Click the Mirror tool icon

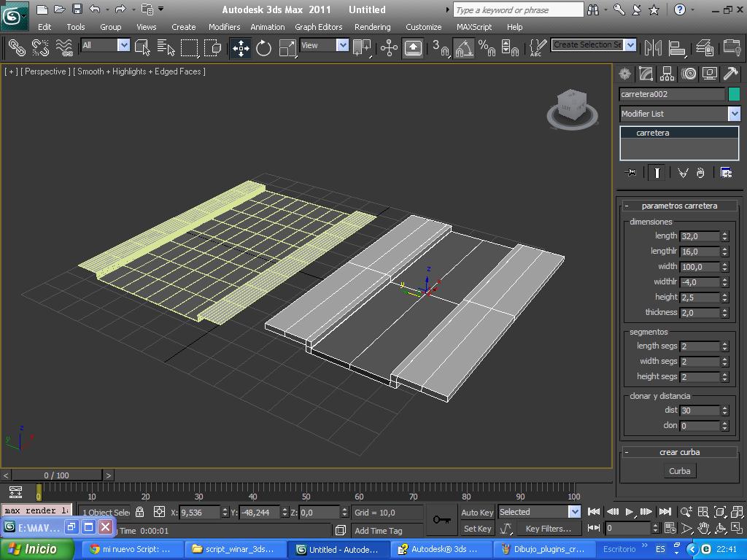653,48
